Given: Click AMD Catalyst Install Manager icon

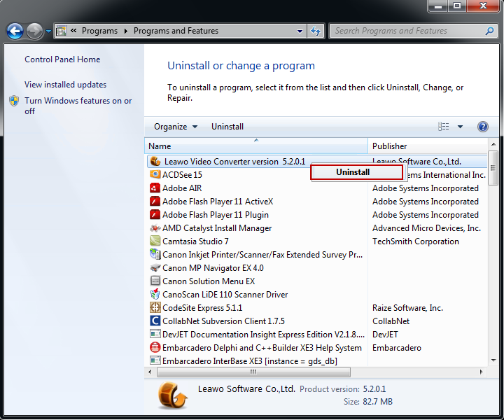Looking at the screenshot, I should tap(155, 227).
